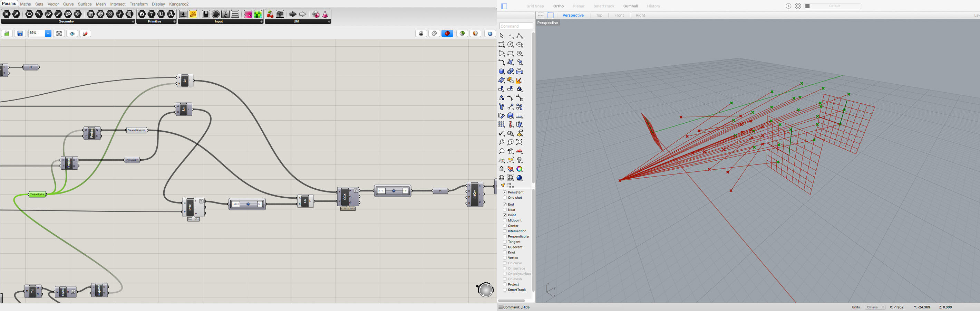Viewport: 980px width, 311px height.
Task: Select the green Tacka Kocke node
Action: coord(37,195)
